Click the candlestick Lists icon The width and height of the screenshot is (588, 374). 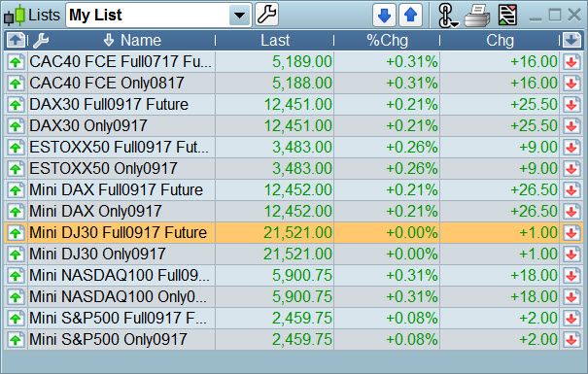(x=15, y=16)
